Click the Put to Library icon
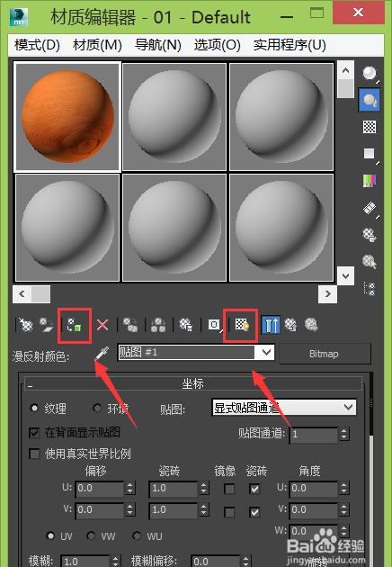Screen dimensions: 392x567 click(186, 325)
